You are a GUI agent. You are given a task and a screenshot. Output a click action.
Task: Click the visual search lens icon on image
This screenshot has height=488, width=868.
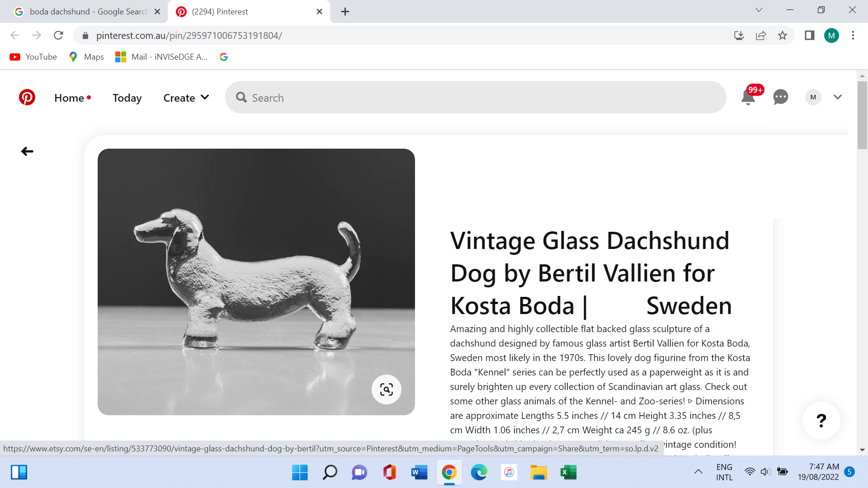(387, 389)
